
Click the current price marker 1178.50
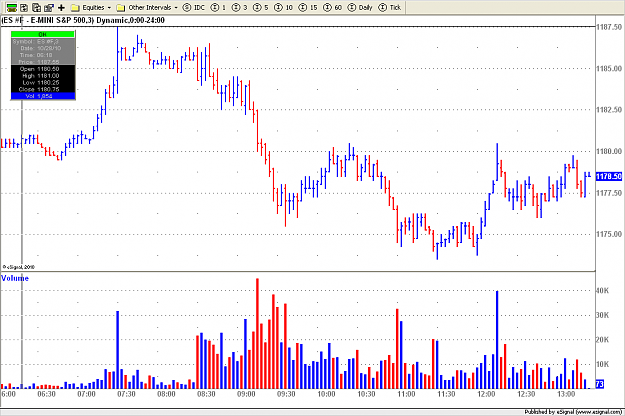[x=609, y=176]
